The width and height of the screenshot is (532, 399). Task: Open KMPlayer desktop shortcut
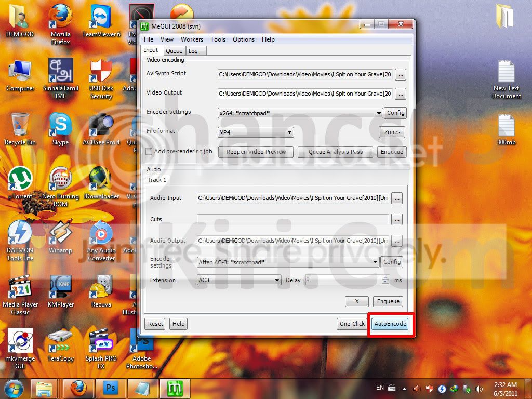[x=60, y=292]
